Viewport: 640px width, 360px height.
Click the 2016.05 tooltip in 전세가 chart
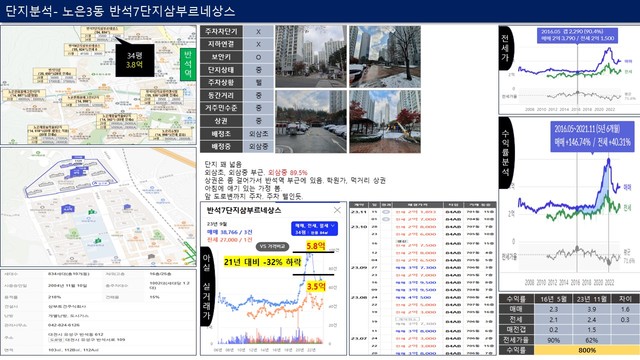tap(578, 36)
